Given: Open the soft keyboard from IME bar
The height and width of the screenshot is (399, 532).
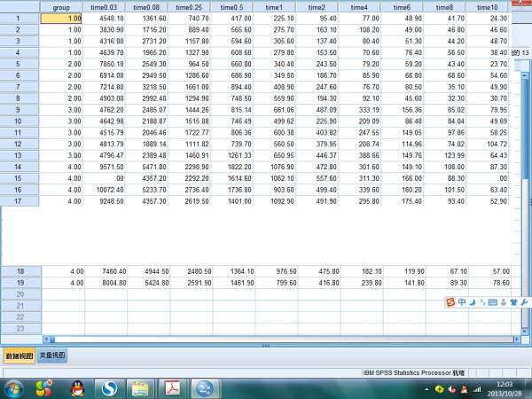Looking at the screenshot, I should (x=493, y=302).
